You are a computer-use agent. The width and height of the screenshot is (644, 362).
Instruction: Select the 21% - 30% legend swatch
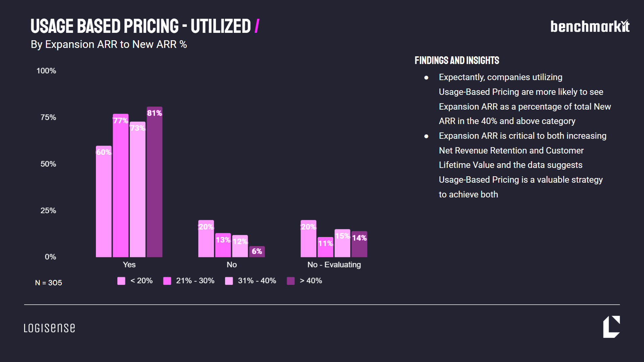coord(167,281)
